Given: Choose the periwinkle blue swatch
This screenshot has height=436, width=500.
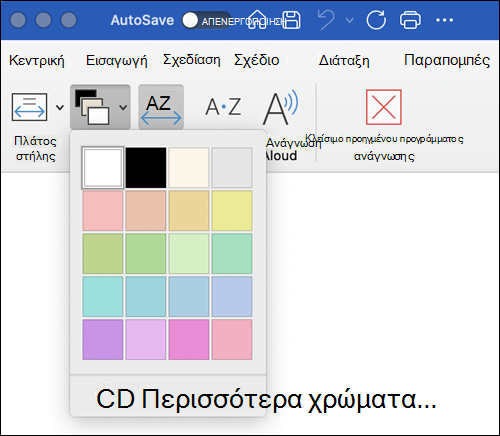Looking at the screenshot, I should click(232, 297).
